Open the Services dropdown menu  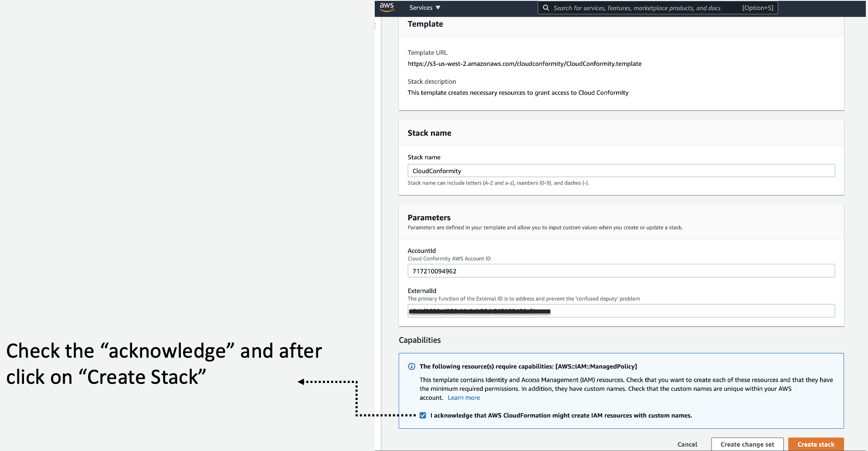pos(424,8)
